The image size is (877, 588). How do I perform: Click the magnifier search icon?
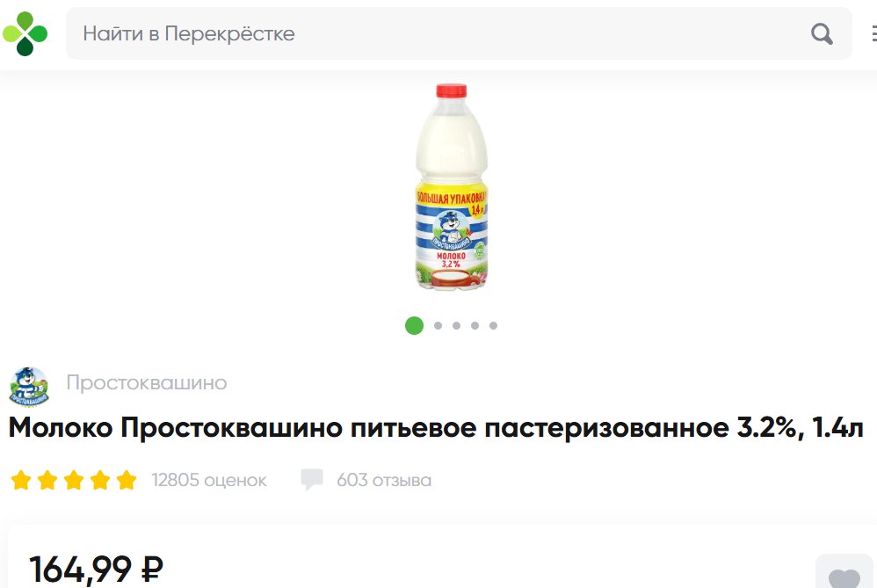coord(822,33)
